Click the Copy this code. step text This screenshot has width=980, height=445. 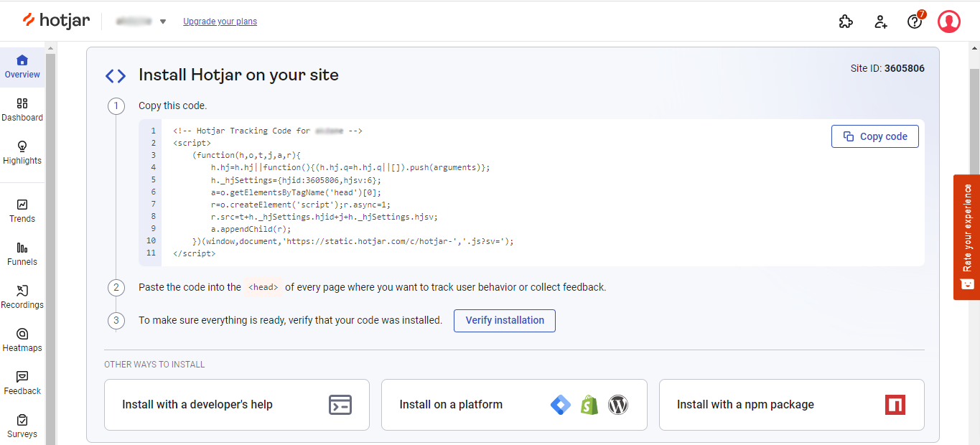(x=172, y=106)
